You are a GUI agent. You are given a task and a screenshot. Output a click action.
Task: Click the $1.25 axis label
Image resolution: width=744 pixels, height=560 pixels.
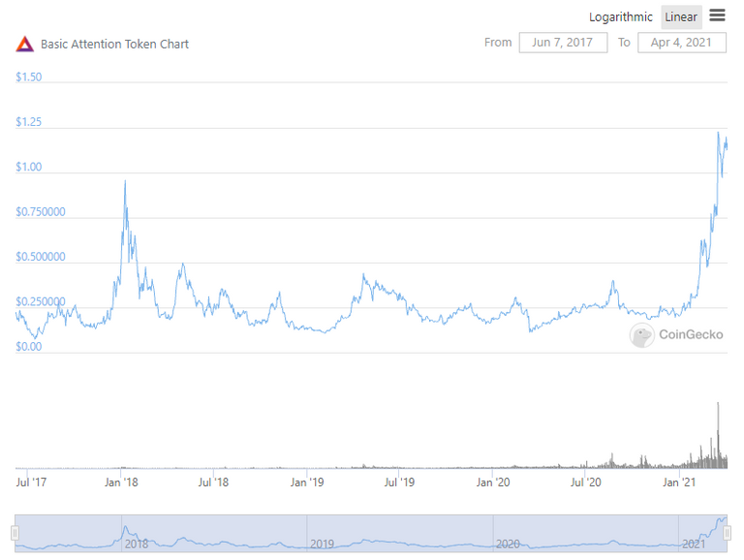point(28,122)
